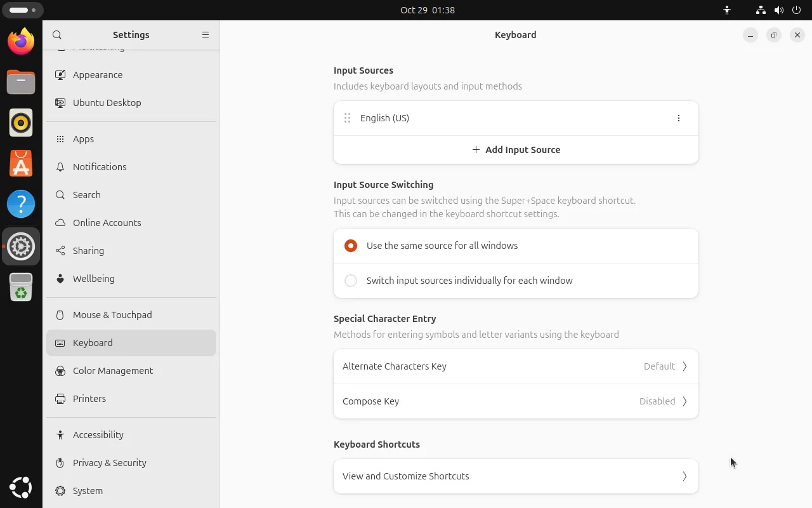The height and width of the screenshot is (508, 812).
Task: Open the Ubuntu Desktop settings panel
Action: [131, 103]
